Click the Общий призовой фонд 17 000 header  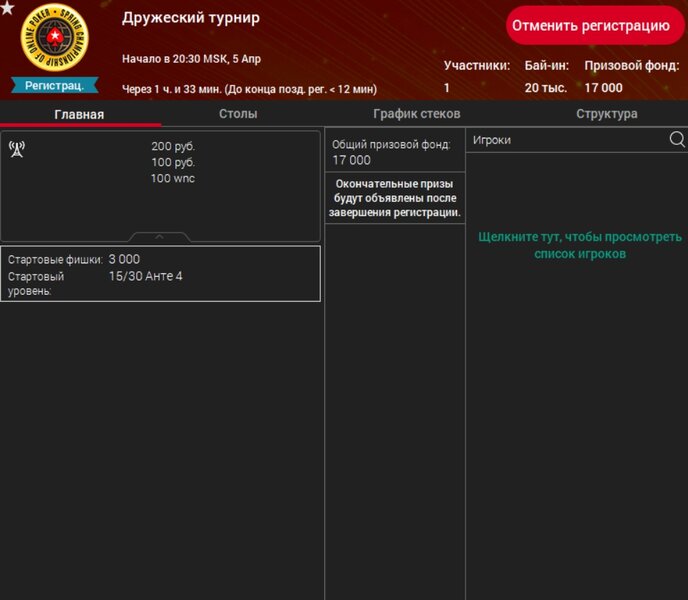[394, 152]
